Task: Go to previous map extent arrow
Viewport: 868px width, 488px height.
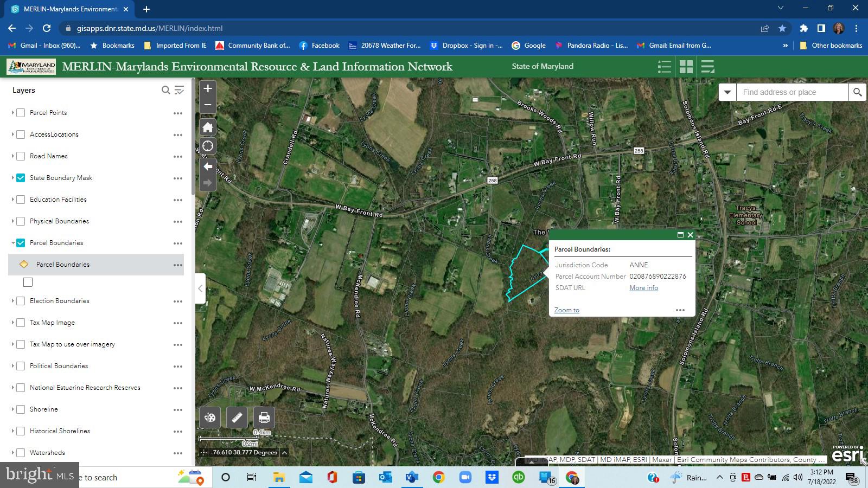Action: (208, 166)
